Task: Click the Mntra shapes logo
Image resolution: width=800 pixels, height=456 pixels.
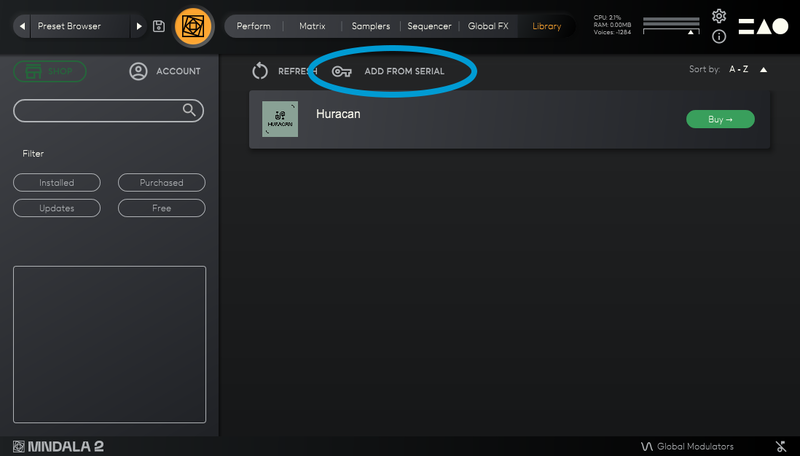Action: pos(763,26)
